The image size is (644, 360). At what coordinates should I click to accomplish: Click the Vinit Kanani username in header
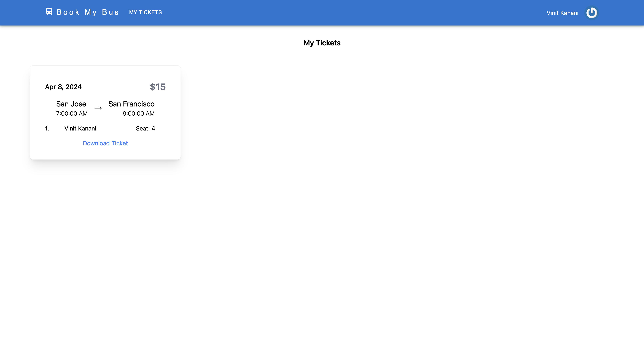[562, 13]
